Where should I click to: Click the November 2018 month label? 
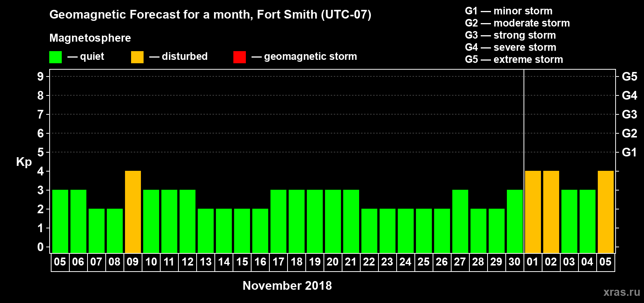(x=287, y=286)
